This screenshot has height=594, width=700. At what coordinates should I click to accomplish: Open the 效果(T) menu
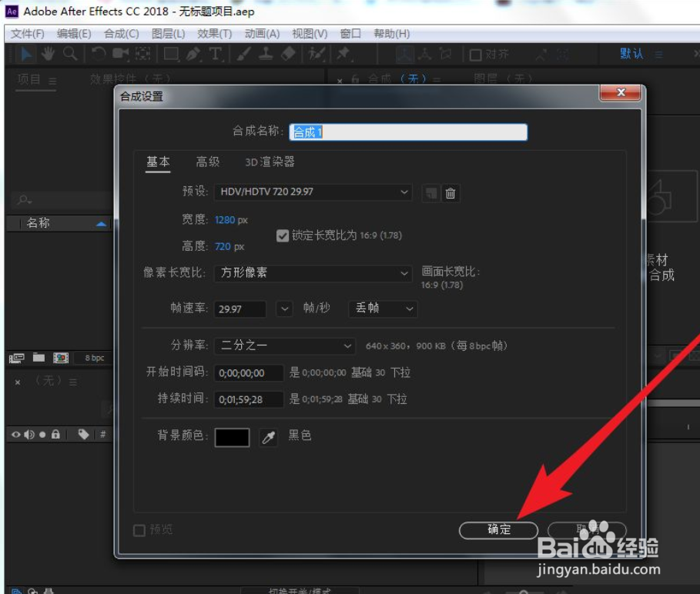(215, 34)
